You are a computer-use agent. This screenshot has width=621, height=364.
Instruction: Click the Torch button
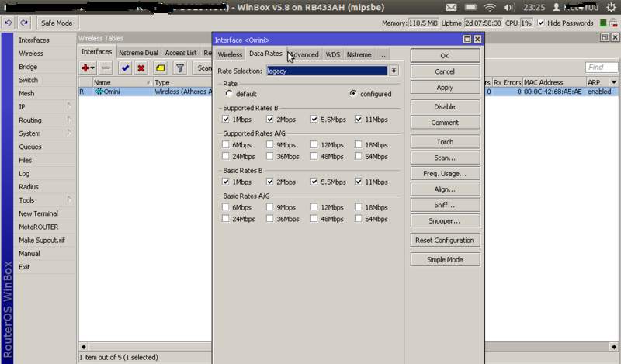[x=445, y=142]
